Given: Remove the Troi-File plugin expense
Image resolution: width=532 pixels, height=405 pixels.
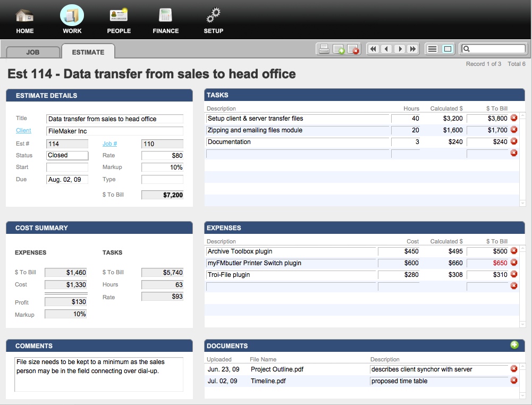Looking at the screenshot, I should click(x=514, y=274).
